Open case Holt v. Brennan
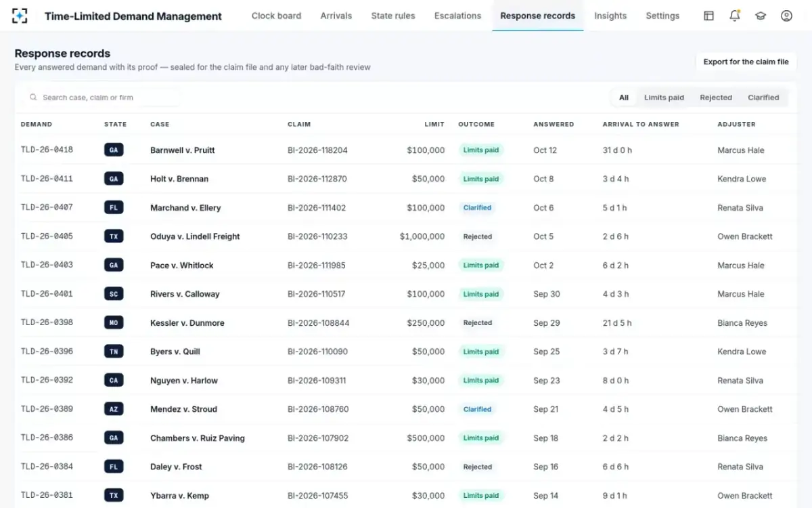This screenshot has height=508, width=812. coord(179,179)
